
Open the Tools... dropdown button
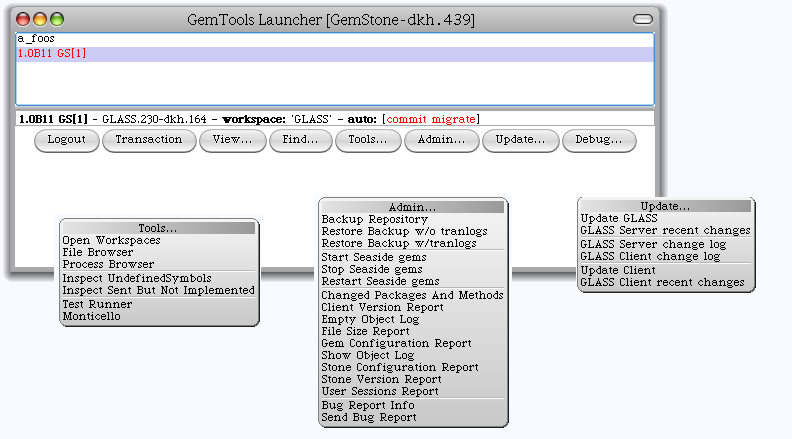point(368,140)
